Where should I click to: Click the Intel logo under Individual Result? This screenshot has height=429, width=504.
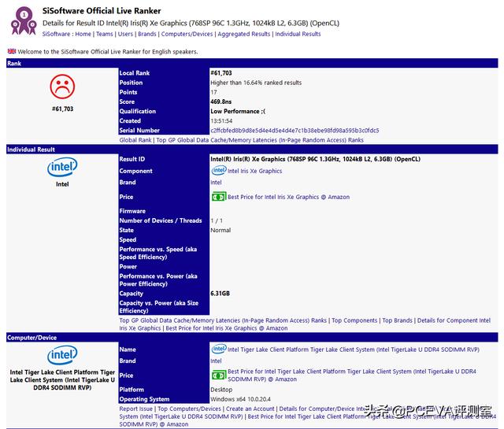(x=62, y=167)
